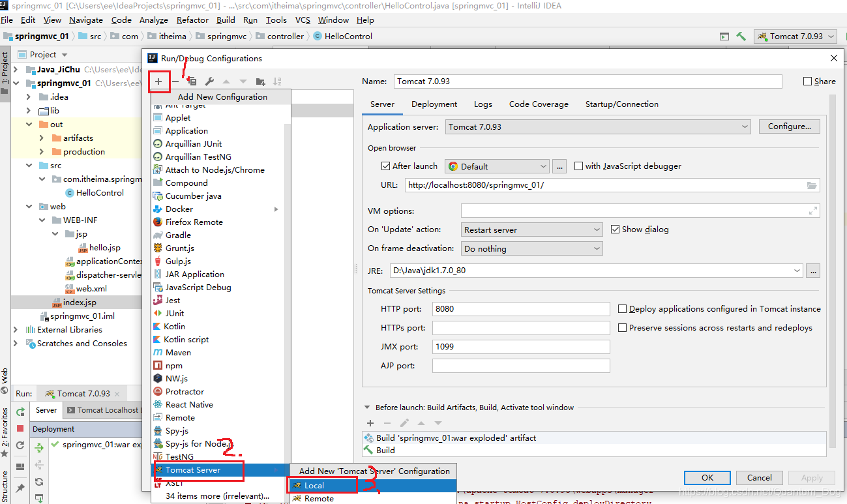Open VCS menu in menu bar

[303, 20]
